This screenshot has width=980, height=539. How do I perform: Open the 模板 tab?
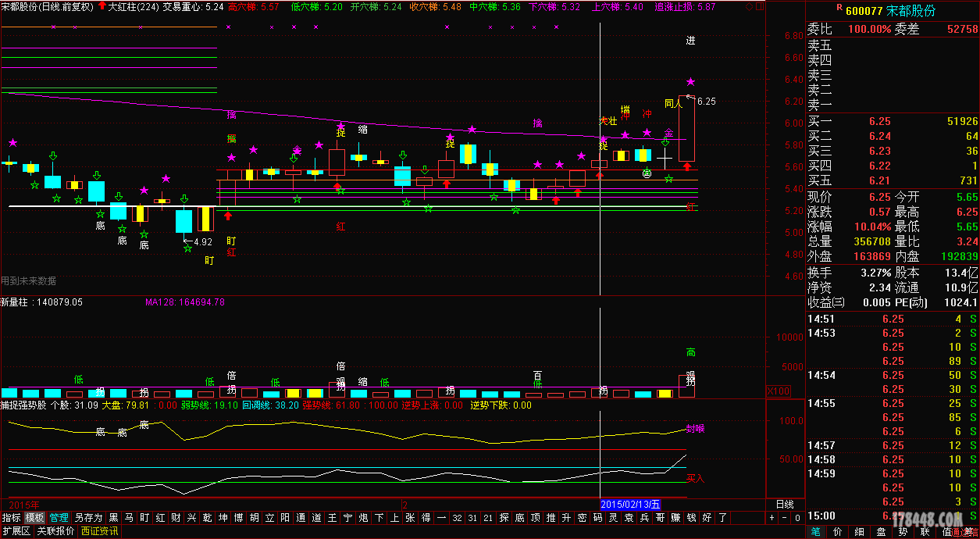[x=35, y=517]
